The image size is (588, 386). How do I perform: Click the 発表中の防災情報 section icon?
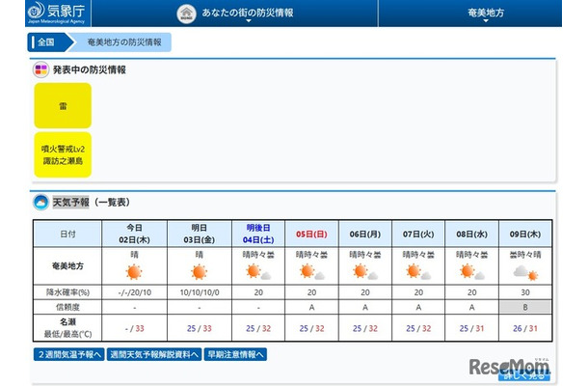[40, 69]
